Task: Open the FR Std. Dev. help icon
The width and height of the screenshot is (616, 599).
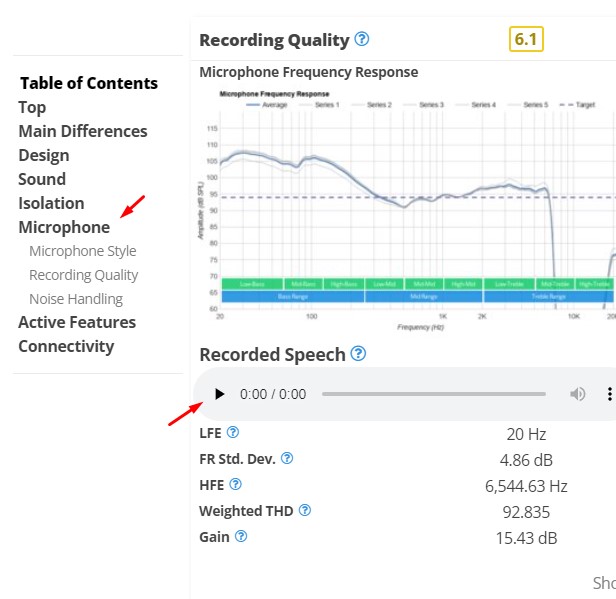Action: click(x=287, y=458)
